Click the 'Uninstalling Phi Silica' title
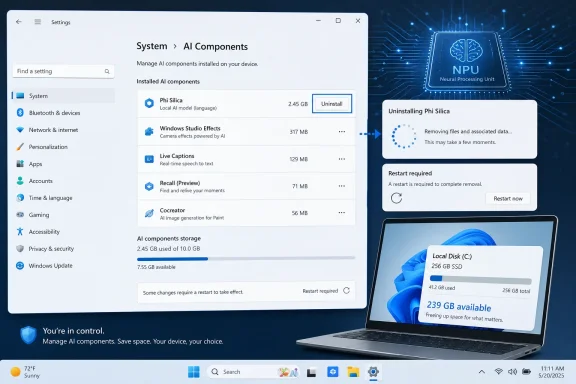The width and height of the screenshot is (576, 384). pos(419,111)
